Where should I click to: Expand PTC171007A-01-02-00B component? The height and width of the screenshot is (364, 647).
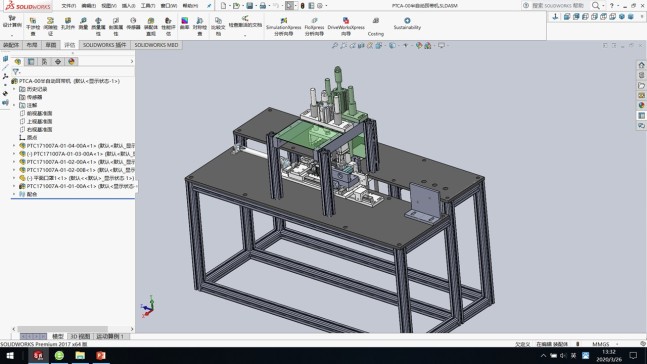(14, 170)
